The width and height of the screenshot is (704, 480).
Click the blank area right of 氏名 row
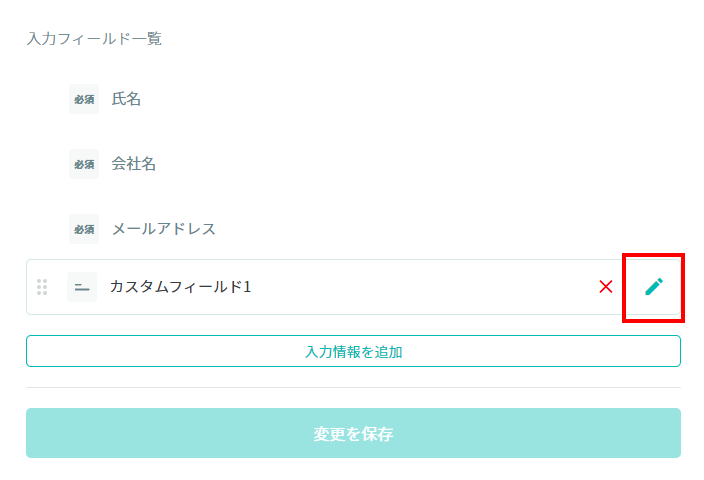[404, 99]
